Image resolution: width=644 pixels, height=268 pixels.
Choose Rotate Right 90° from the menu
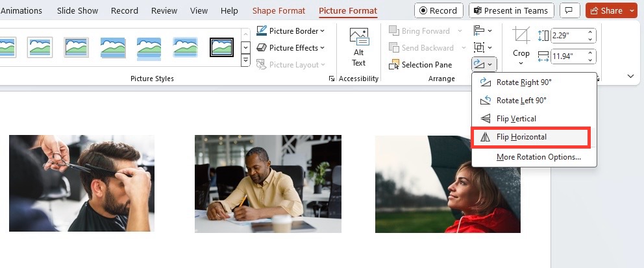[534, 82]
